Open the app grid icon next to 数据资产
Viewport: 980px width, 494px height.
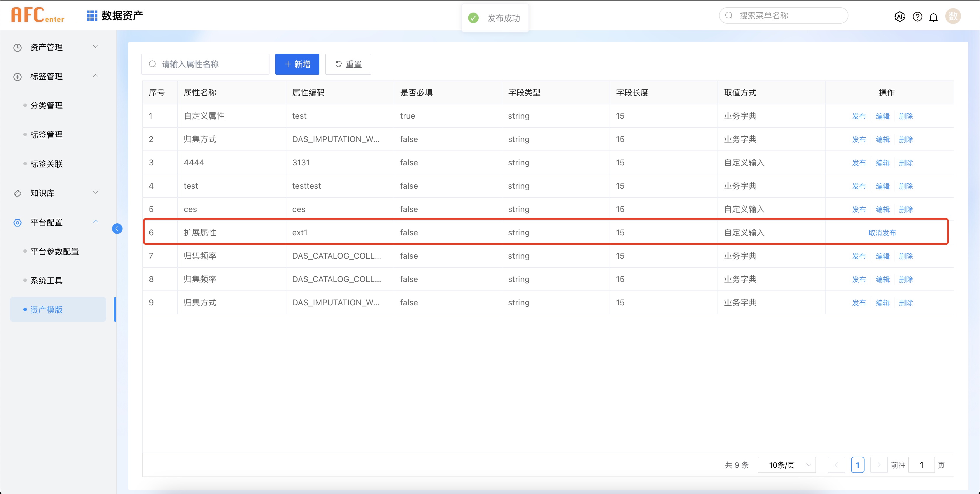[92, 15]
